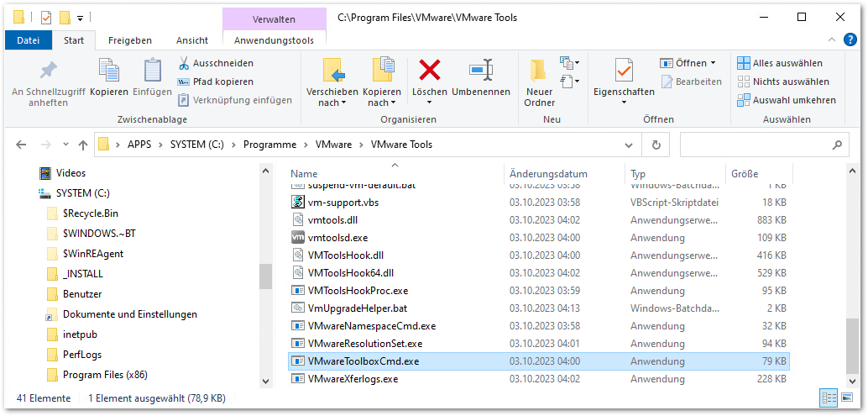Click the red Löschen icon
This screenshot has height=416, width=868.
tap(430, 71)
